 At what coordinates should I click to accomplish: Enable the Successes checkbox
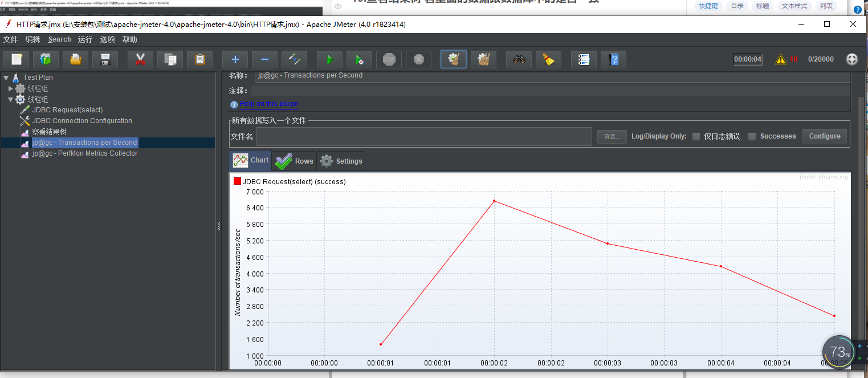pos(752,136)
